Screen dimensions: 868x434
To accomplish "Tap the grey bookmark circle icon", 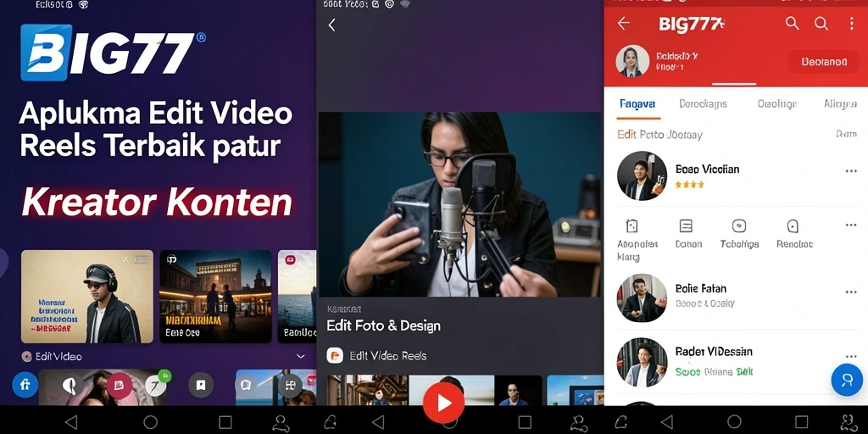I will coord(201,386).
